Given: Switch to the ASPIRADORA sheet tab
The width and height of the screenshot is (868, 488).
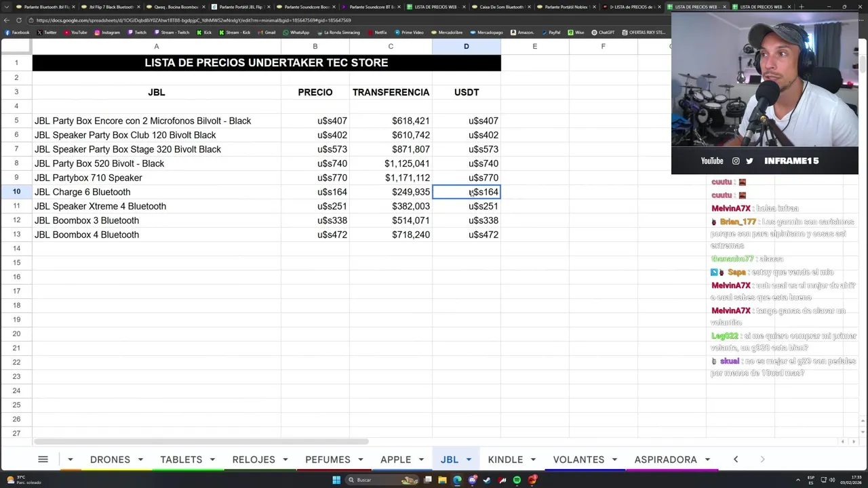Looking at the screenshot, I should (x=665, y=460).
